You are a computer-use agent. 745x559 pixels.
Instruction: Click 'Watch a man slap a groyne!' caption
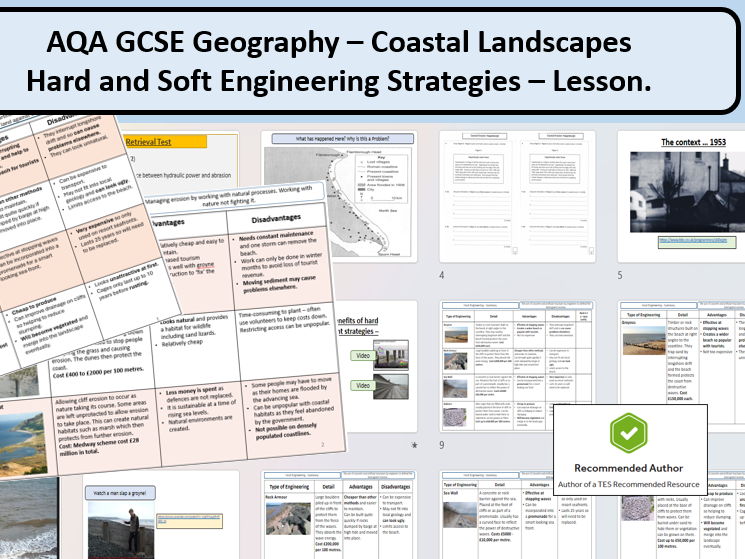120,493
